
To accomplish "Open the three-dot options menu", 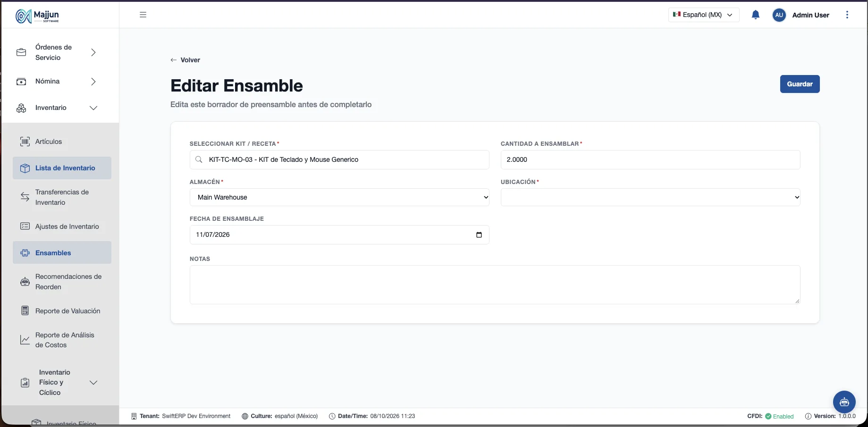I will (847, 15).
